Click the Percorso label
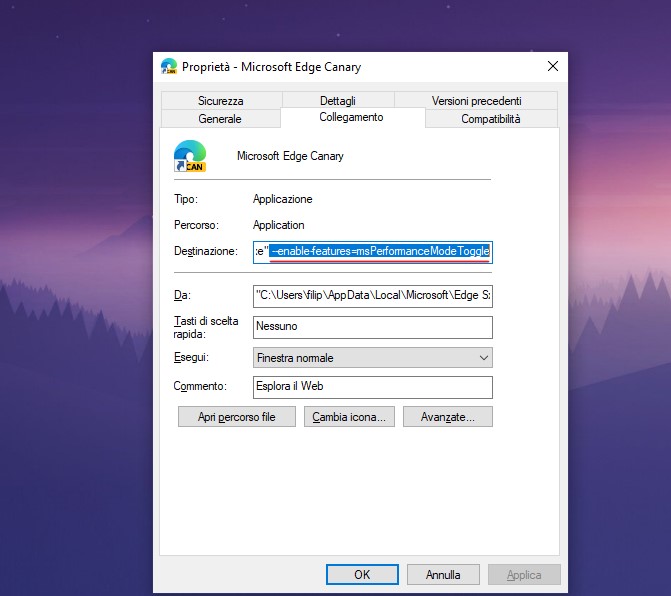The image size is (671, 596). 196,225
